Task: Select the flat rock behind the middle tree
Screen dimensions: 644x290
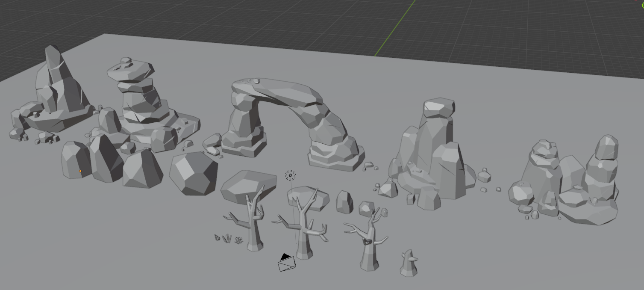Action: (309, 198)
